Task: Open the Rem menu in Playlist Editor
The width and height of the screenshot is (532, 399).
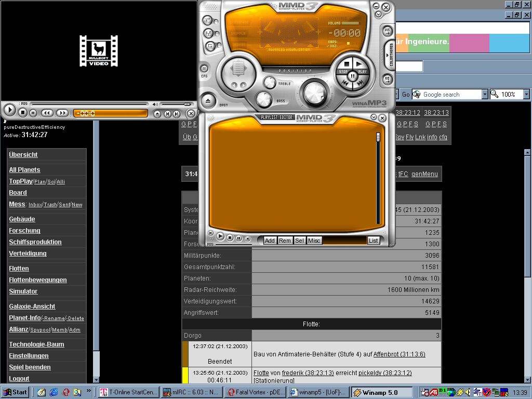Action: click(x=285, y=241)
